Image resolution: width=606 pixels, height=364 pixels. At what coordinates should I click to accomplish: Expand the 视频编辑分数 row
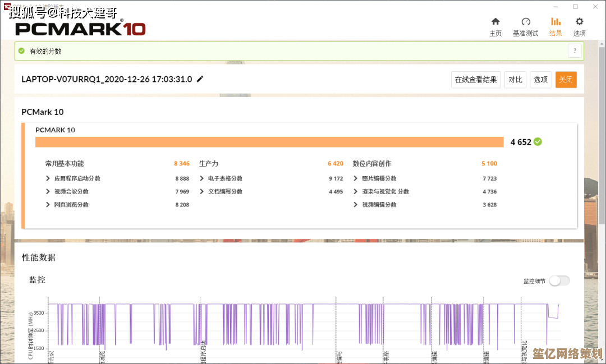(356, 204)
